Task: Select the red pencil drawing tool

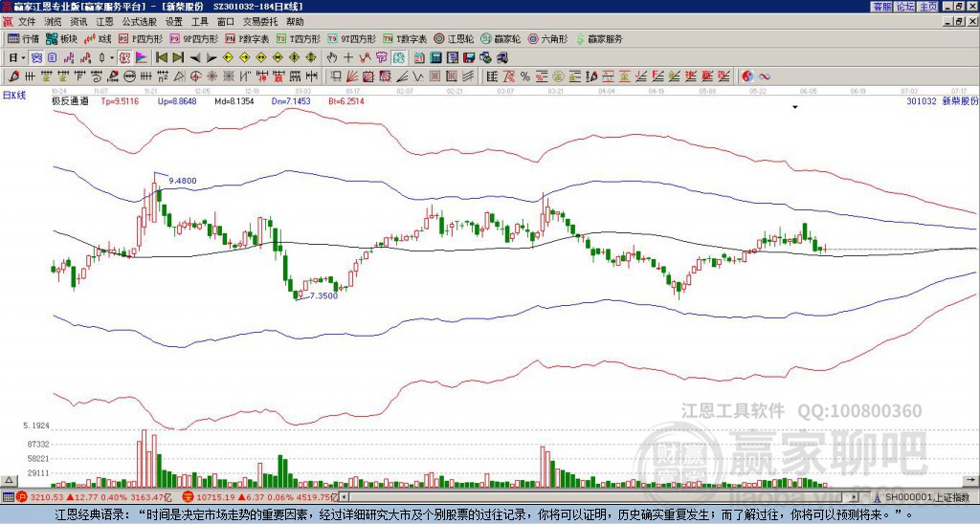Action: tap(13, 76)
